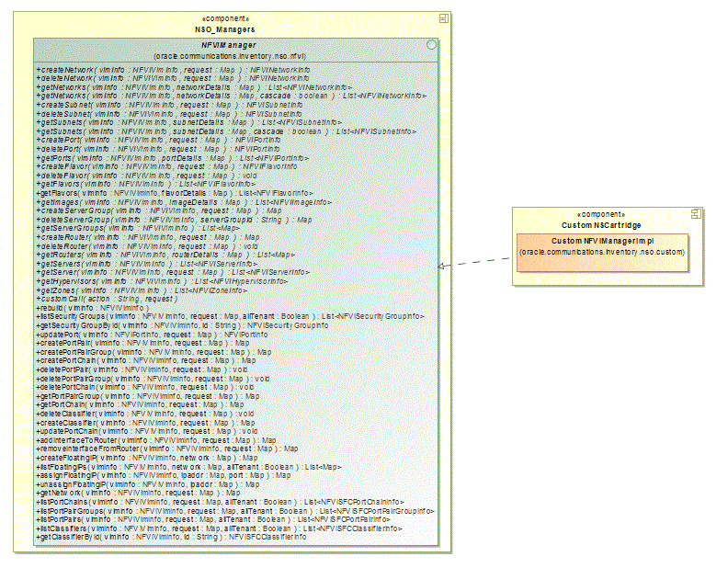Select the deleteServerGroup operation row

click(x=174, y=220)
